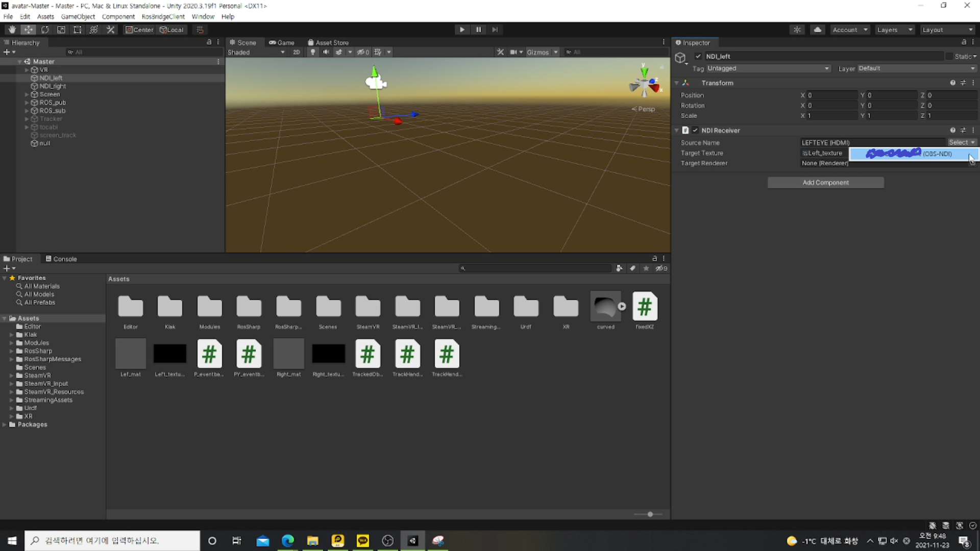Select the Hand tool in the toolbar
This screenshot has height=551, width=980.
[x=12, y=29]
